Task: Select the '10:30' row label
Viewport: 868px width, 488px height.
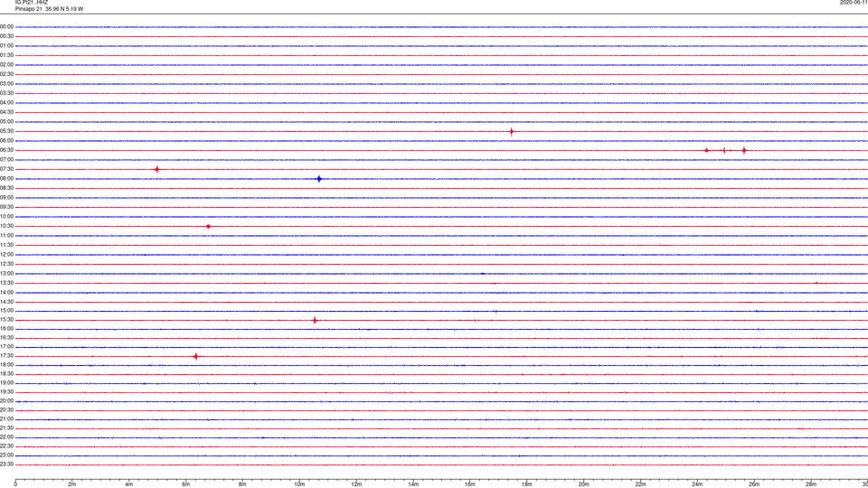Action: [x=6, y=226]
